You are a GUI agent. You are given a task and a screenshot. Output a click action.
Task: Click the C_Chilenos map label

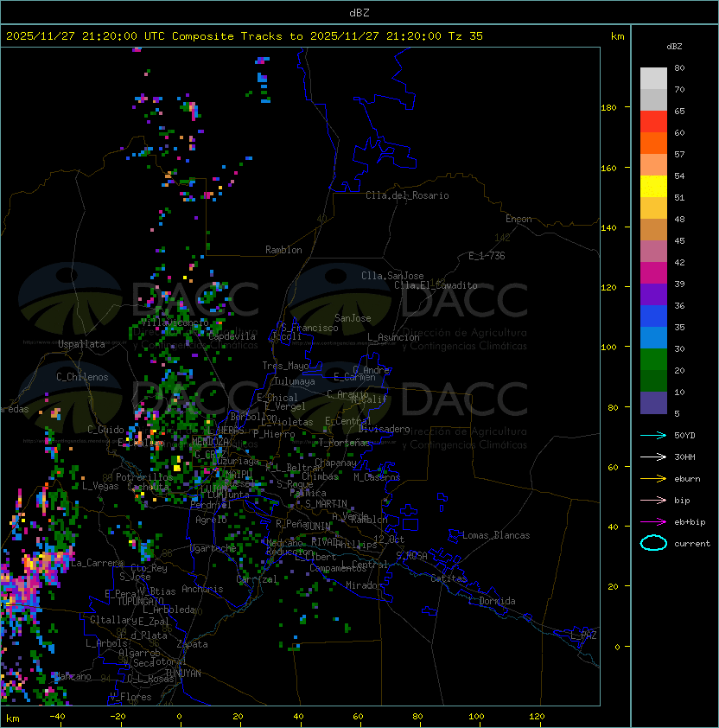[82, 377]
